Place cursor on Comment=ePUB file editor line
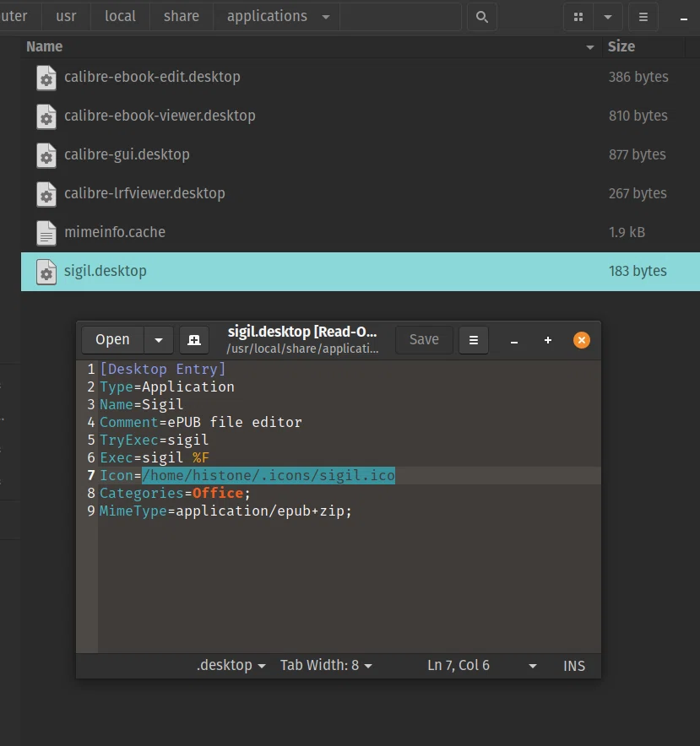This screenshot has width=700, height=746. coord(200,423)
